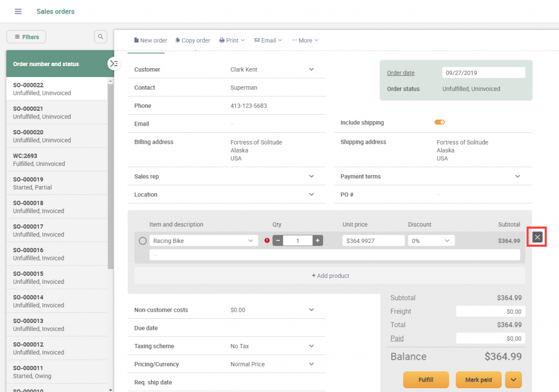The height and width of the screenshot is (392, 559).
Task: Click the phone number 413-123-5683
Action: [x=248, y=105]
